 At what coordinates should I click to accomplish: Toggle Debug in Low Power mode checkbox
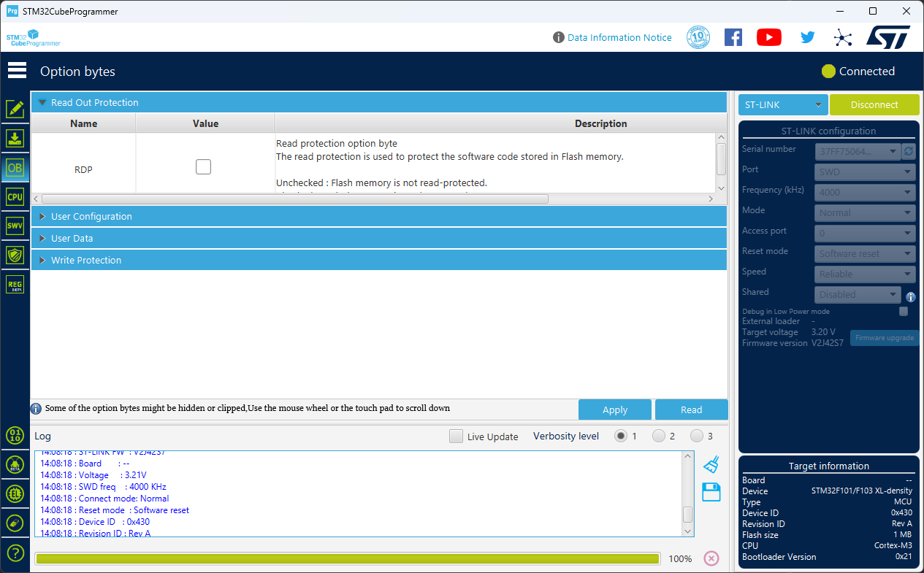tap(904, 312)
